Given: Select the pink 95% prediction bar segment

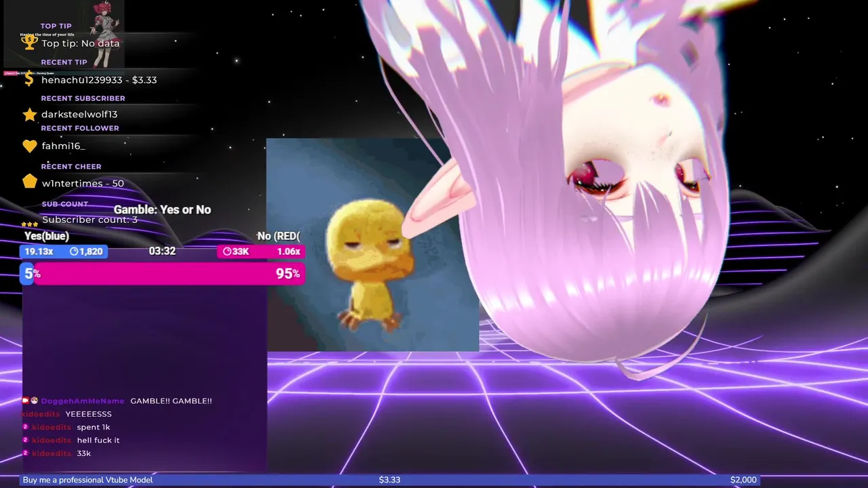Looking at the screenshot, I should (x=170, y=273).
